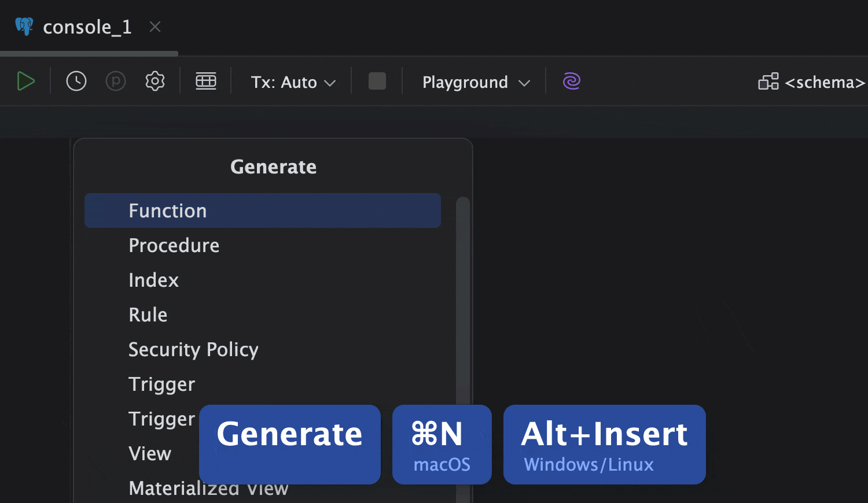This screenshot has width=868, height=503.
Task: Open query history clock icon
Action: (76, 82)
